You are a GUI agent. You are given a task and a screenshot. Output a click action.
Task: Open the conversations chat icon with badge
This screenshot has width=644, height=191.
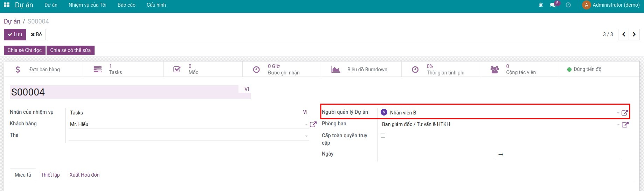point(553,5)
